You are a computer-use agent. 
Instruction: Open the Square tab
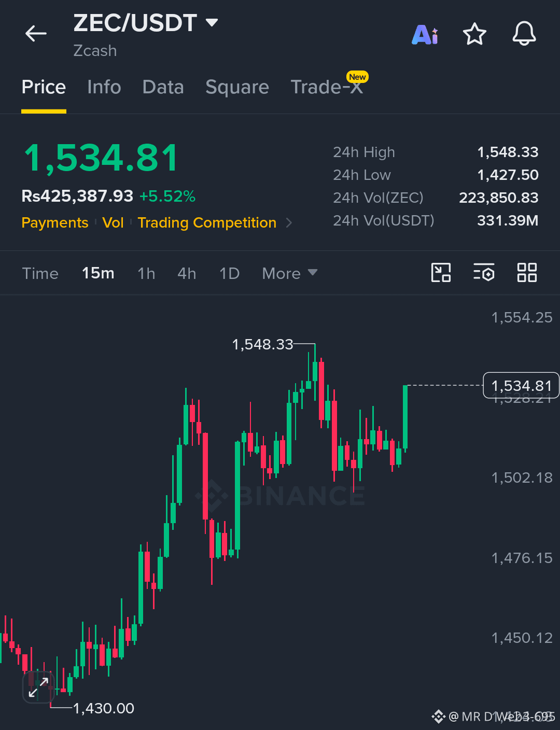pyautogui.click(x=237, y=87)
